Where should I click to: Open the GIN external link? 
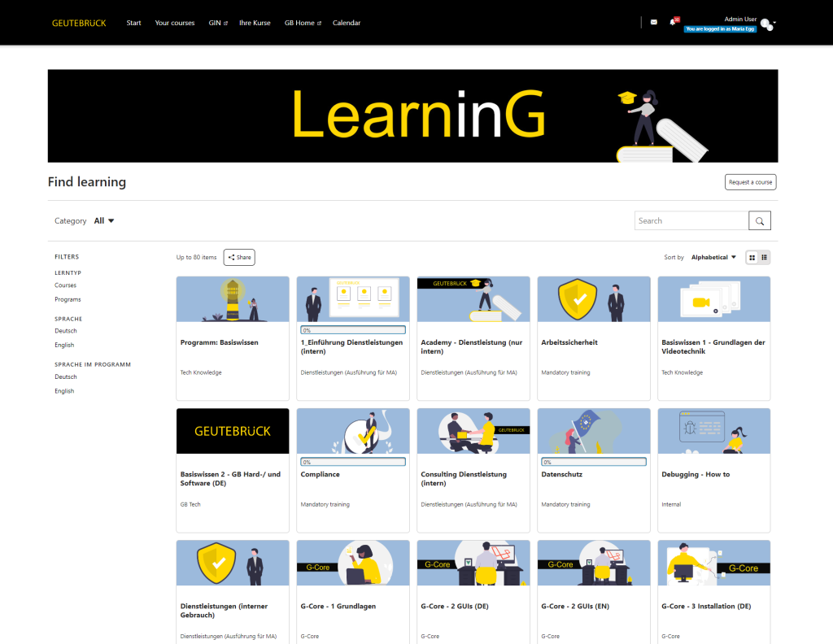click(x=218, y=23)
